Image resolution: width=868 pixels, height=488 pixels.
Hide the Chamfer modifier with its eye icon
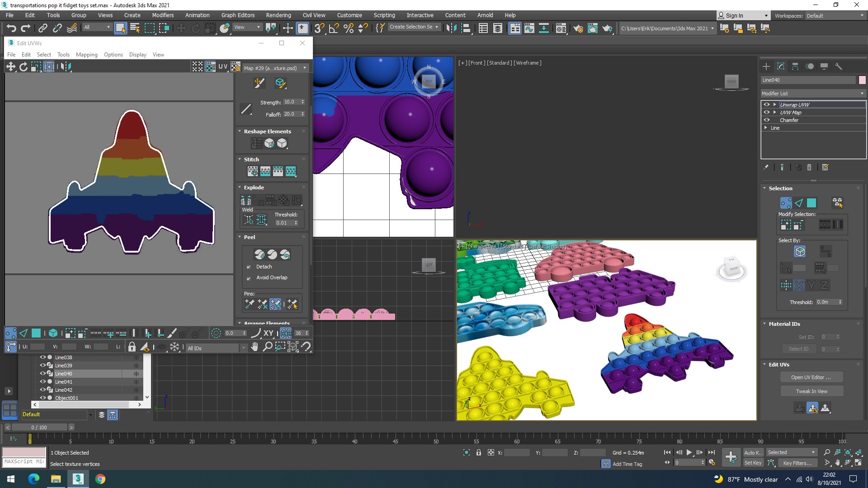click(x=767, y=120)
